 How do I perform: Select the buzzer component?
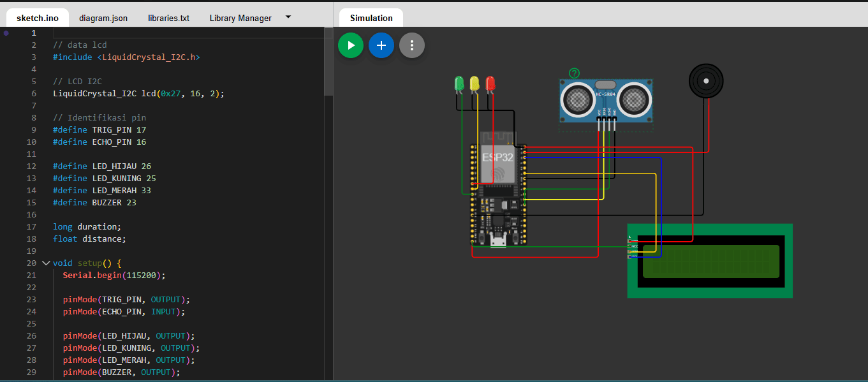(x=706, y=81)
